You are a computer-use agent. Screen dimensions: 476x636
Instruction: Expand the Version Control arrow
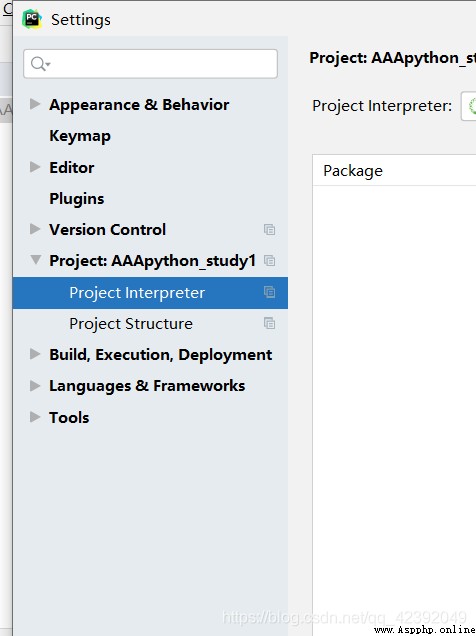[35, 229]
